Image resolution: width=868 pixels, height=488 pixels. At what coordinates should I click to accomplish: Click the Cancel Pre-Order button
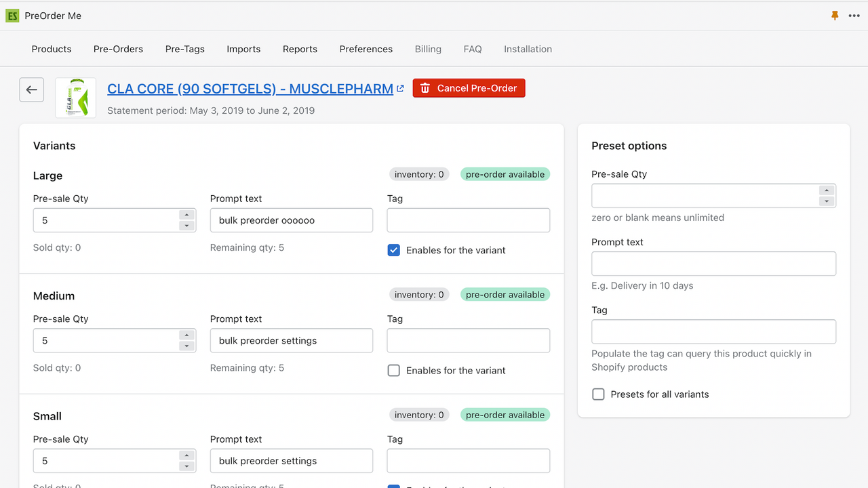tap(469, 88)
